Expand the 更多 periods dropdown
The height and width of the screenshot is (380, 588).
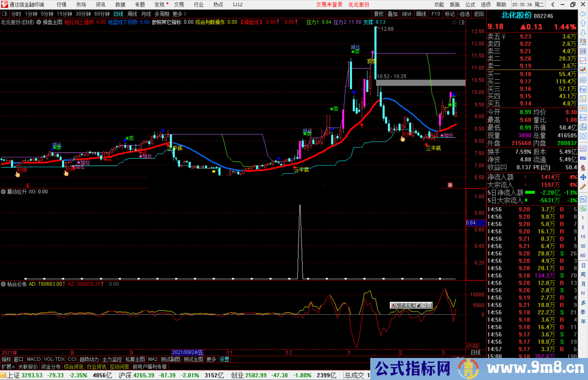[x=179, y=14]
